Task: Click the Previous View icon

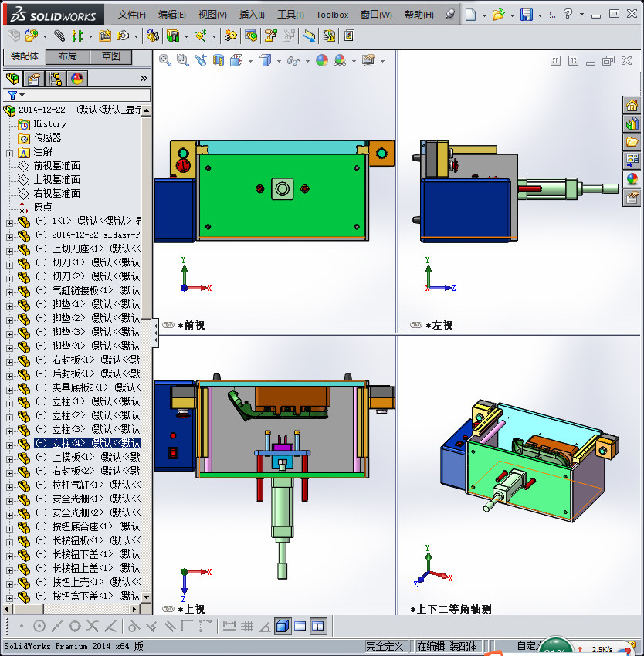Action: (201, 61)
